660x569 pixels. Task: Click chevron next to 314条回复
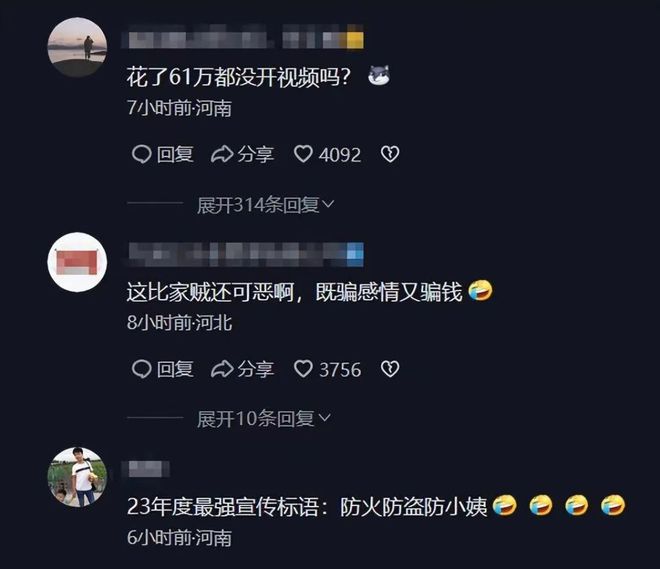pos(328,204)
